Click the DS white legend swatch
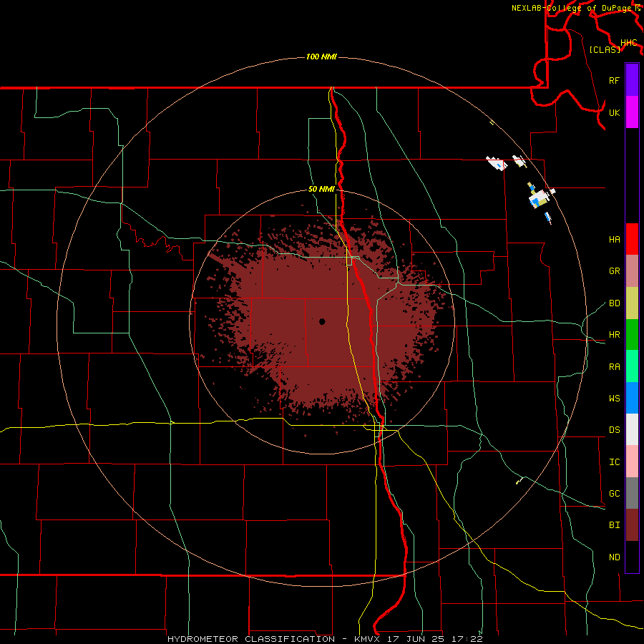The width and height of the screenshot is (644, 644). [x=632, y=429]
